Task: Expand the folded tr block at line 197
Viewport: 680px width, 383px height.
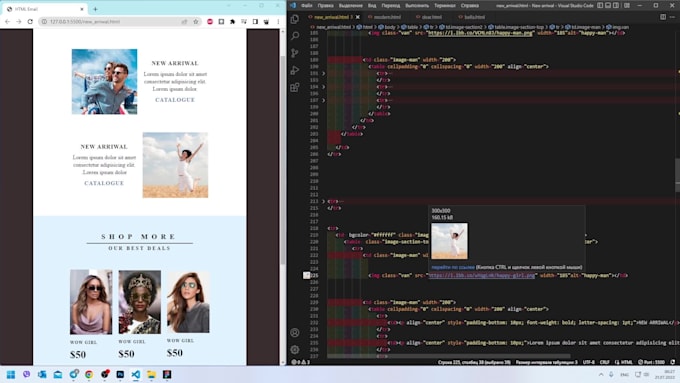Action: click(x=324, y=100)
